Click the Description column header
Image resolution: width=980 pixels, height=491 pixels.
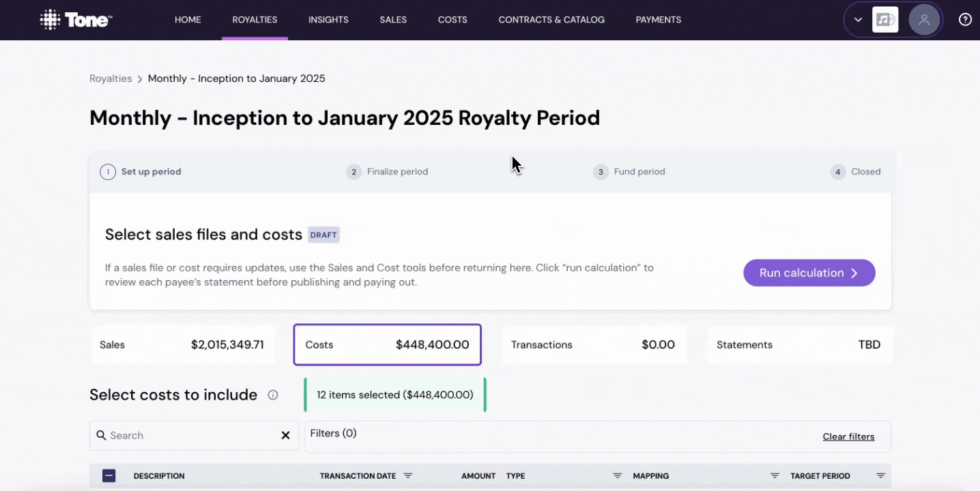(159, 476)
